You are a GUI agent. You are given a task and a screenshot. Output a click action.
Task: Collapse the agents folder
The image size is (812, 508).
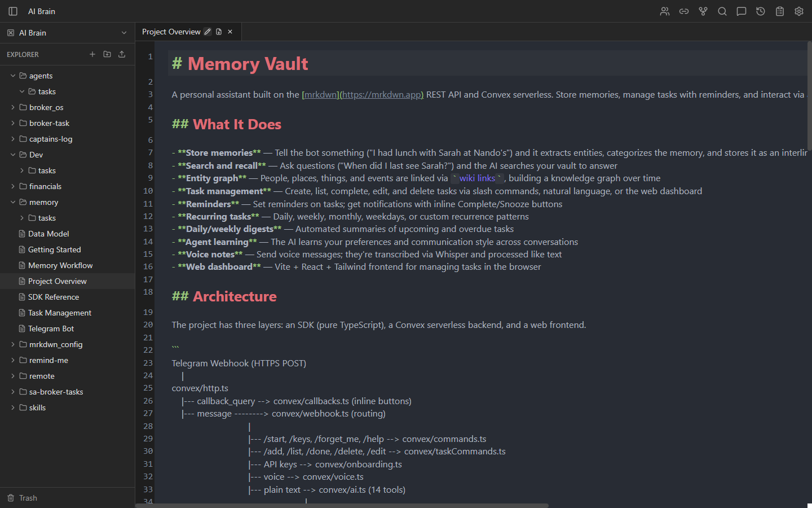click(x=12, y=75)
